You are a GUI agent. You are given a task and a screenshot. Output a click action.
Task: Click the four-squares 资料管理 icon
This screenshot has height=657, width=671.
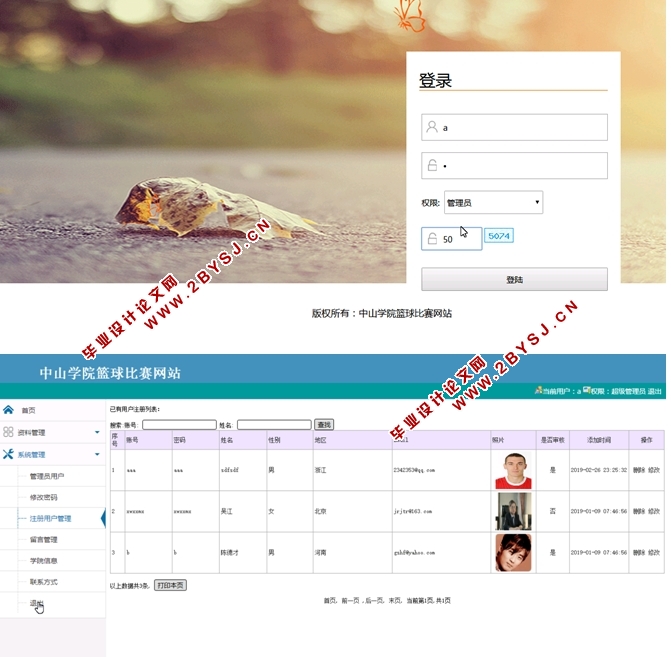pos(8,432)
